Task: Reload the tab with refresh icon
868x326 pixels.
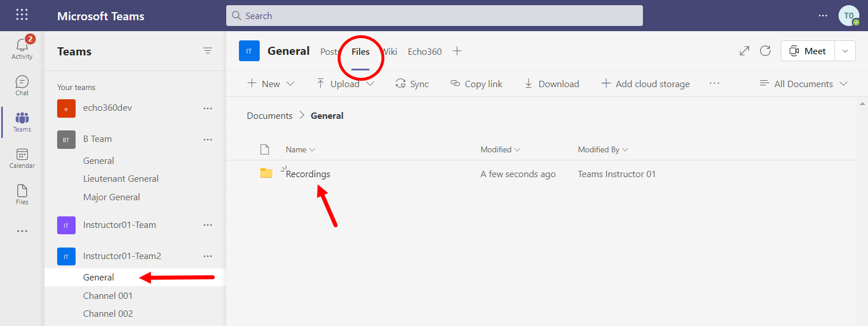Action: [765, 51]
